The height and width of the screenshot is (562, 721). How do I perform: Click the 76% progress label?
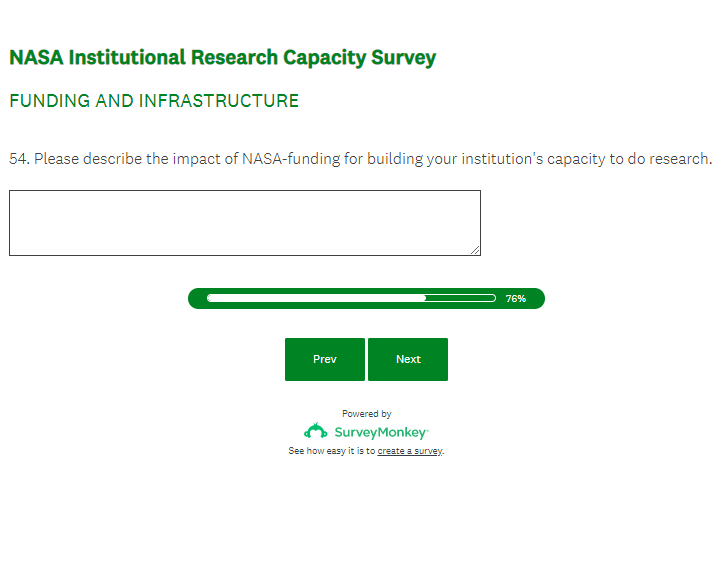pos(515,299)
